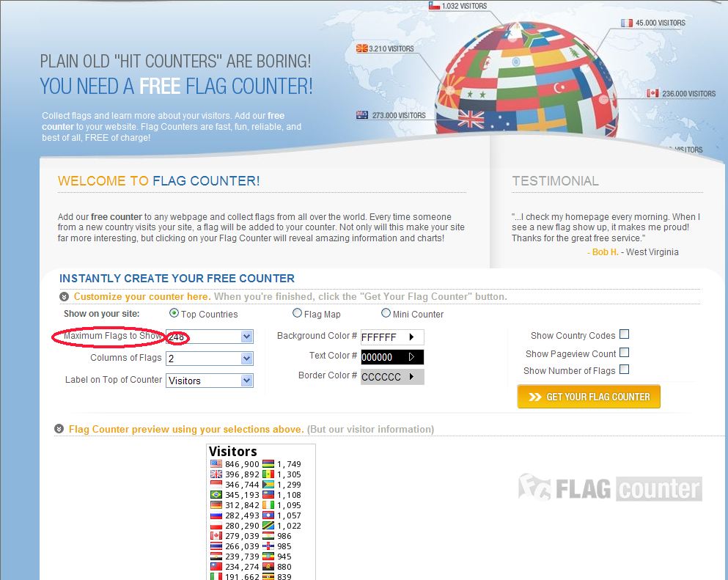Click the 846,900 visitor count
The image size is (728, 580).
242,464
